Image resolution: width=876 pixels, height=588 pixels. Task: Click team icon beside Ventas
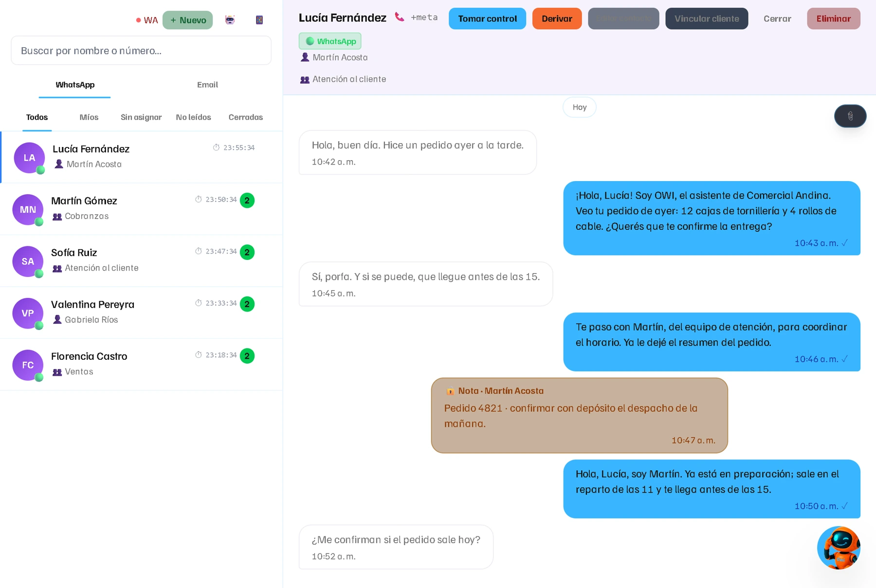57,372
